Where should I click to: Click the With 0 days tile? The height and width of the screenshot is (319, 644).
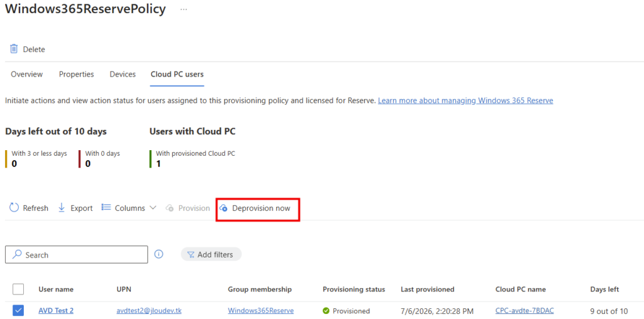(x=99, y=159)
